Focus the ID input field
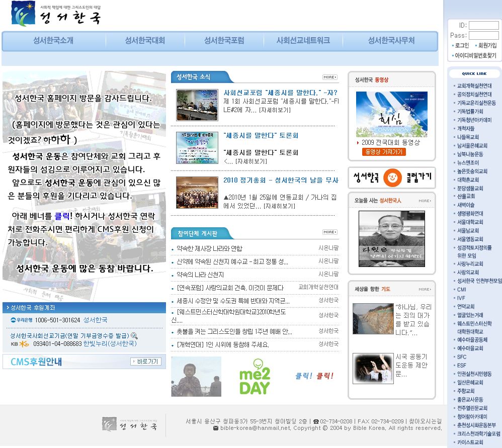 point(483,25)
